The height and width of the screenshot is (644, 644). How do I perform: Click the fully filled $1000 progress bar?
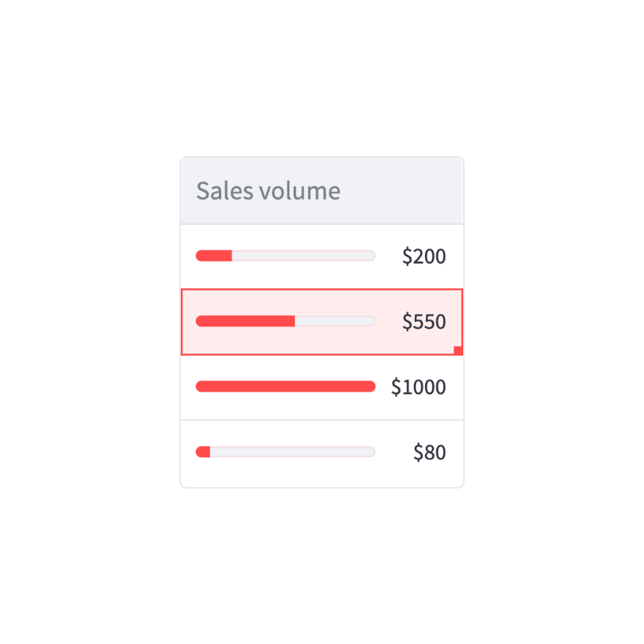click(285, 386)
